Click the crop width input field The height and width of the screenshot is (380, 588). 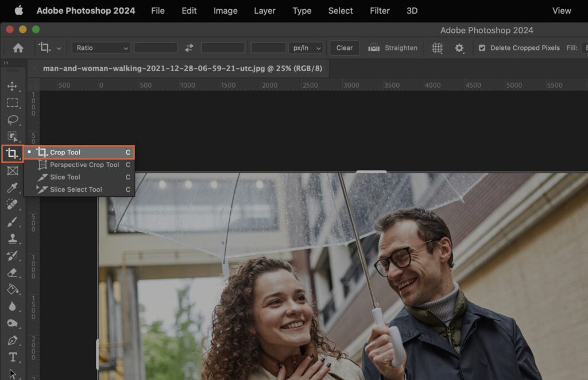(154, 48)
